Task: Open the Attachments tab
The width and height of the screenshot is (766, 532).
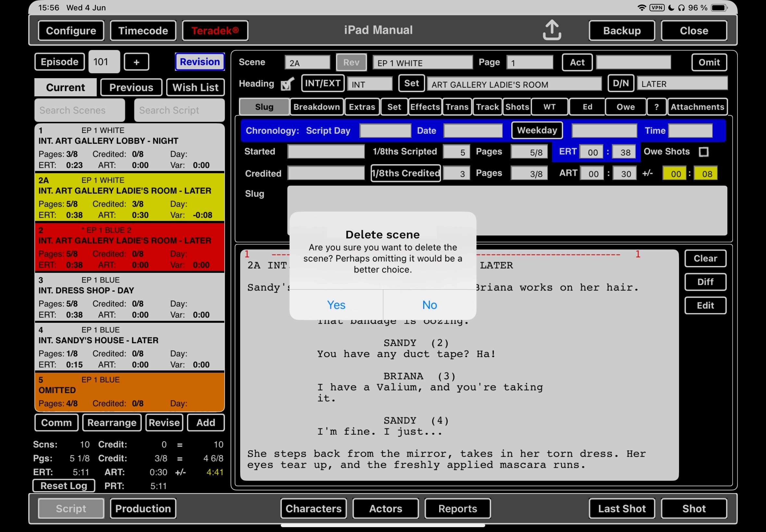Action: pyautogui.click(x=697, y=107)
